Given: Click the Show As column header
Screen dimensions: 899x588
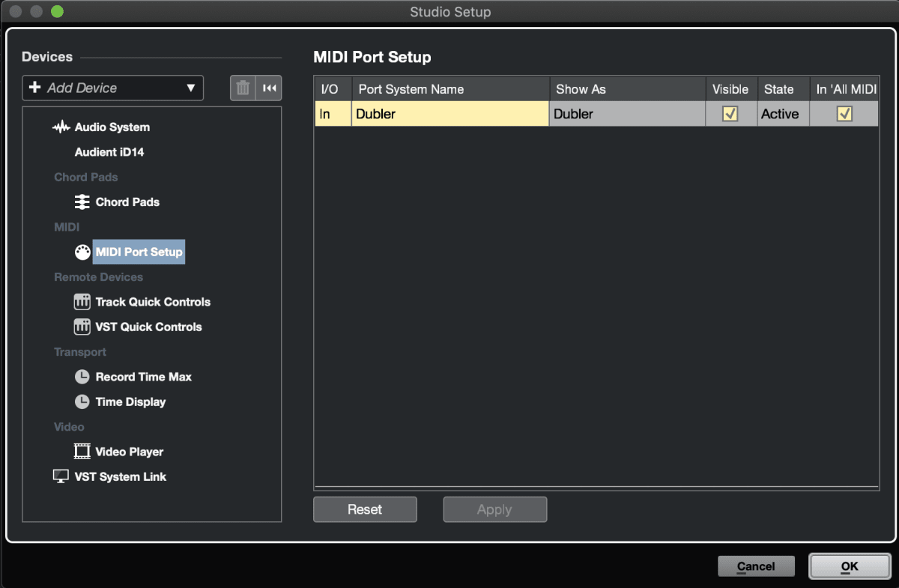Looking at the screenshot, I should pos(627,89).
